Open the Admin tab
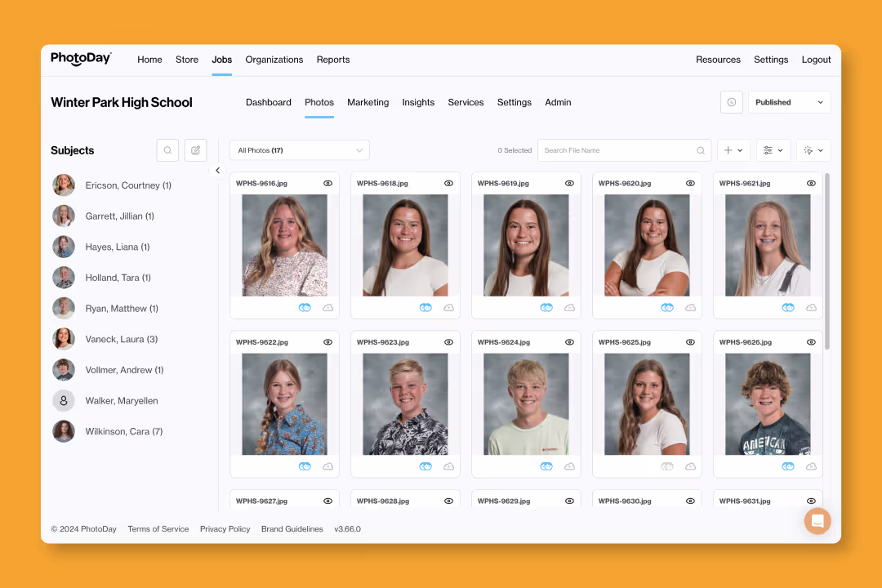882x588 pixels. [558, 102]
